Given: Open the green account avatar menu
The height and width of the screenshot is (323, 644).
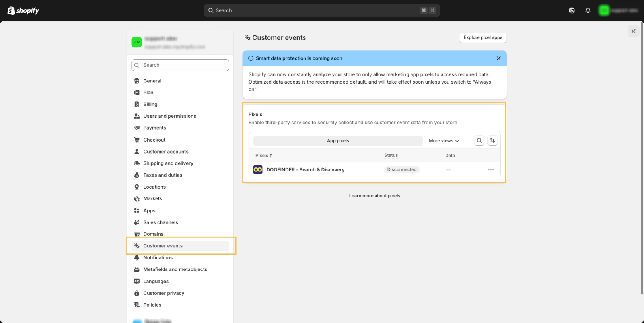Looking at the screenshot, I should [x=604, y=10].
